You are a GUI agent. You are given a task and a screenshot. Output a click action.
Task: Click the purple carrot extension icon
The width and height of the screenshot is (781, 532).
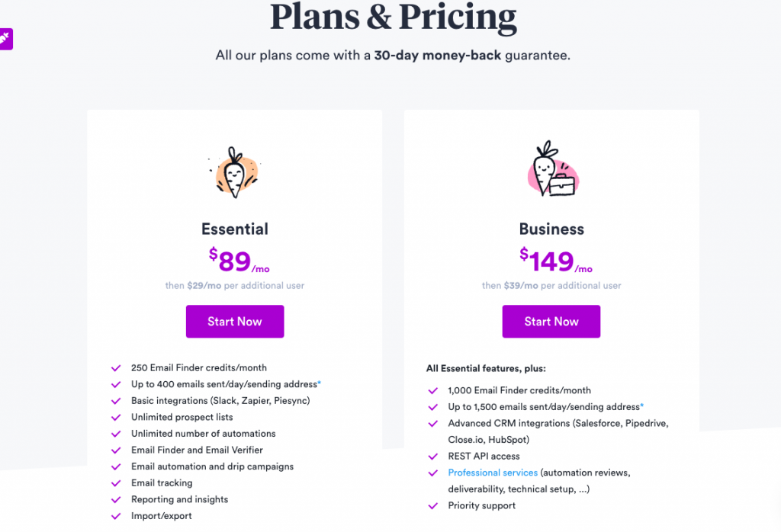(5, 38)
